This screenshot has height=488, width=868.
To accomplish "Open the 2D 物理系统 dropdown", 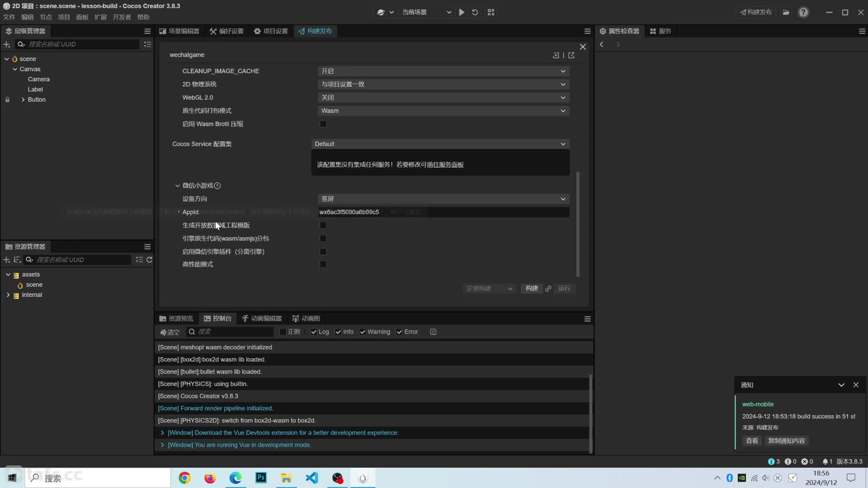I will tap(443, 84).
